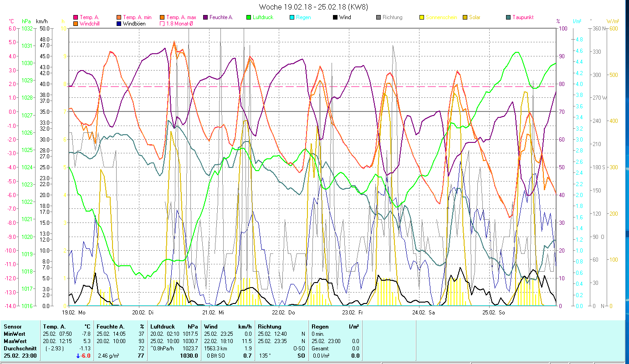Screen dimensions: 629x364
Task: Click the '21.02. Mi' date label
Action: [x=213, y=313]
